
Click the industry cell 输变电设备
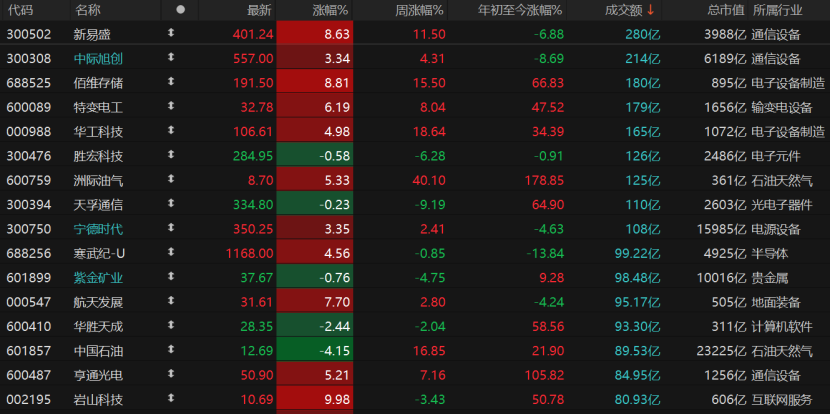tap(782, 107)
